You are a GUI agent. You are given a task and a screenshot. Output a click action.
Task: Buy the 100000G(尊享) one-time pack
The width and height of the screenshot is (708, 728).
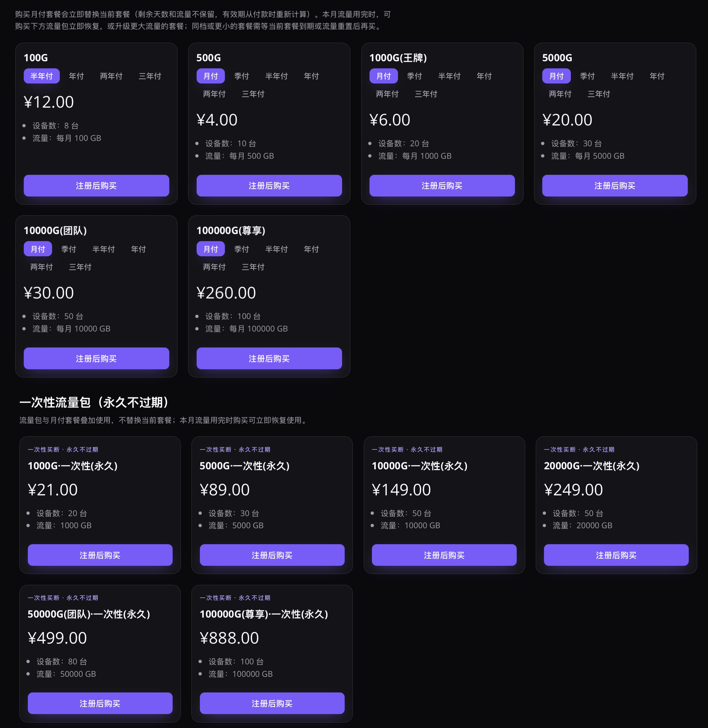click(272, 703)
